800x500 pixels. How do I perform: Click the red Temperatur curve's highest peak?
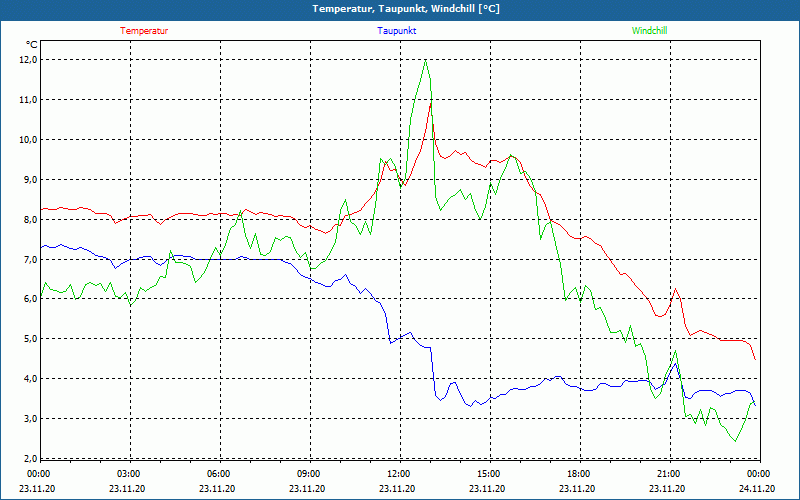(431, 101)
